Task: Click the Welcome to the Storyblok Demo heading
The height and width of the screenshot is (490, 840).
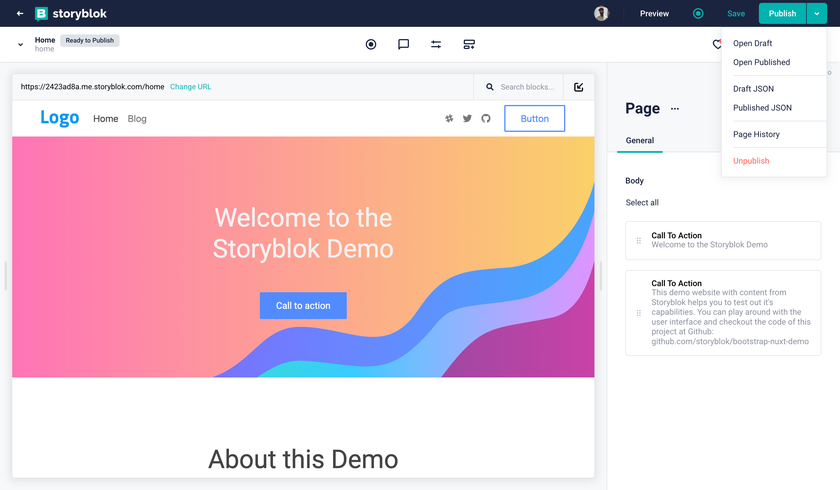Action: click(303, 233)
